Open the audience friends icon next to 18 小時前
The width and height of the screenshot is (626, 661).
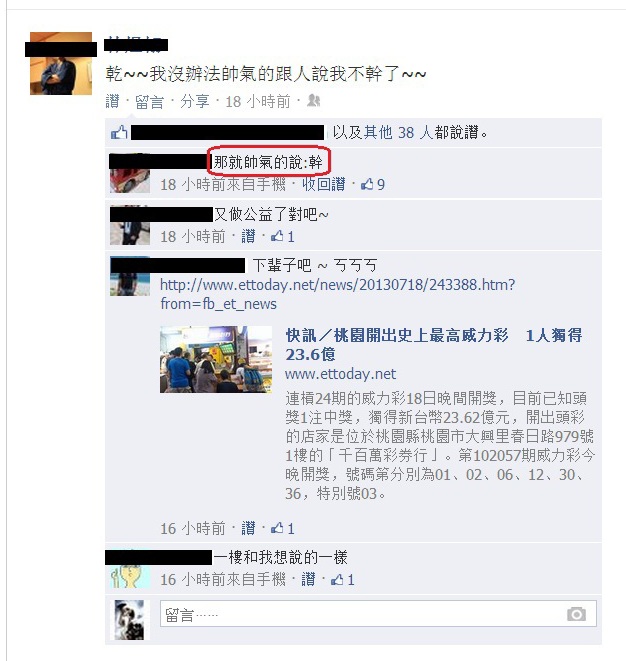click(313, 100)
